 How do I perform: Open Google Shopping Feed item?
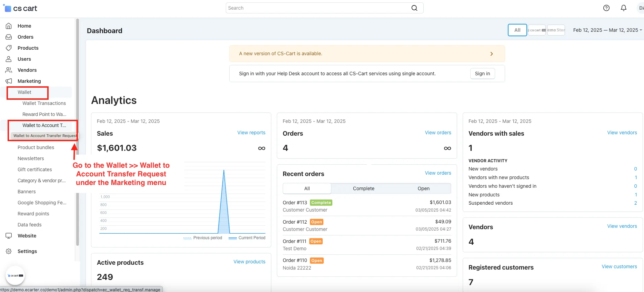tap(42, 203)
